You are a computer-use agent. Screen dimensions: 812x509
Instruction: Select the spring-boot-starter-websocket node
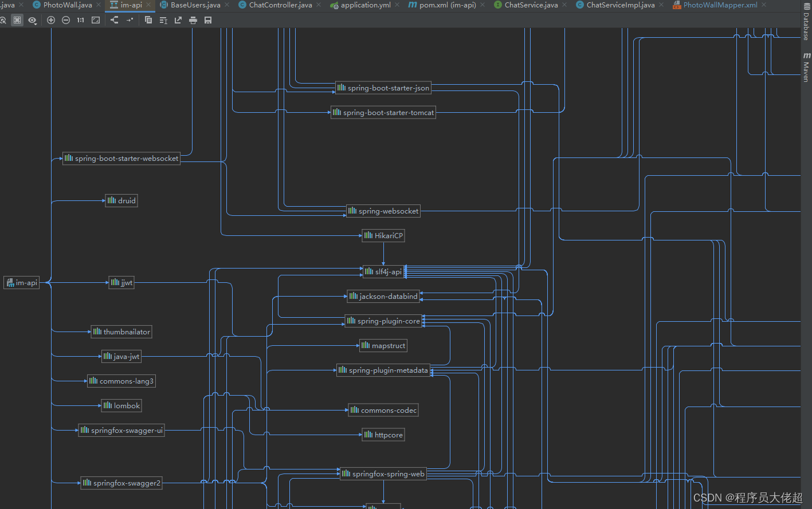[x=121, y=158]
